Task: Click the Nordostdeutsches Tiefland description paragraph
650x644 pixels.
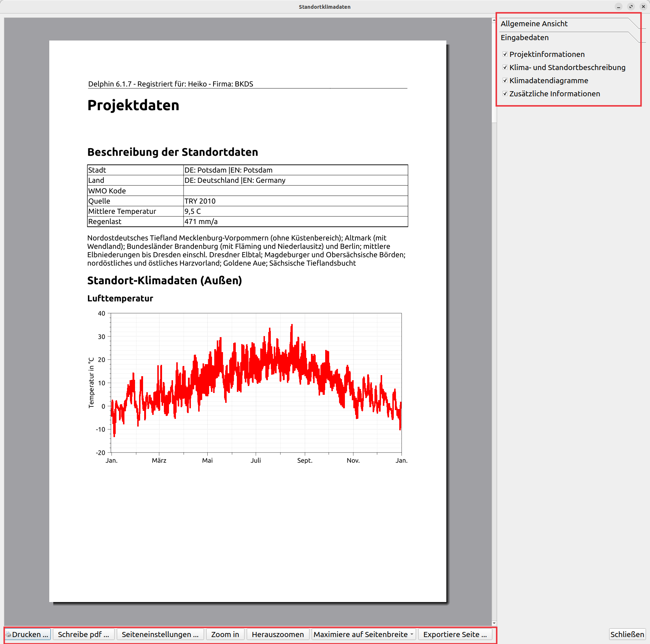Action: [246, 251]
